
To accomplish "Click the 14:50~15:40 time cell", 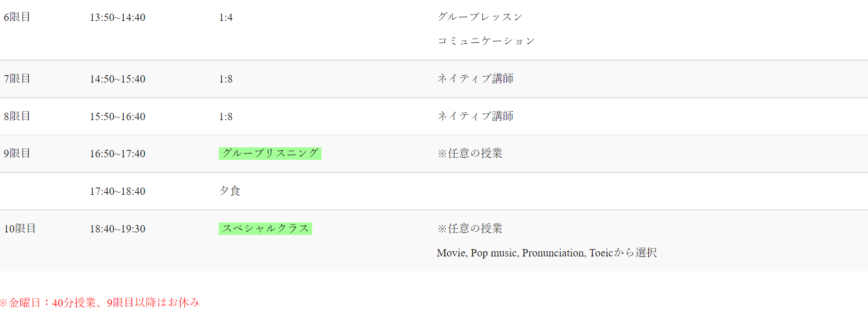I will tap(117, 79).
